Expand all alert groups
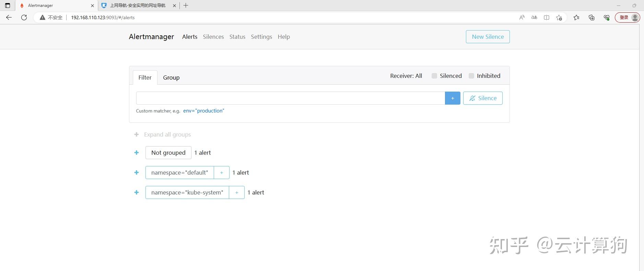 click(x=163, y=134)
